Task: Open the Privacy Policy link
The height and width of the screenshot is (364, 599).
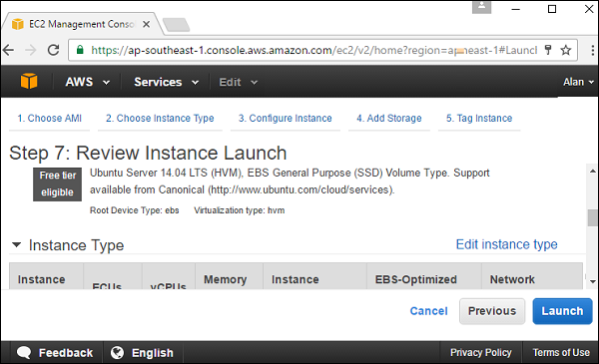Action: 480,352
